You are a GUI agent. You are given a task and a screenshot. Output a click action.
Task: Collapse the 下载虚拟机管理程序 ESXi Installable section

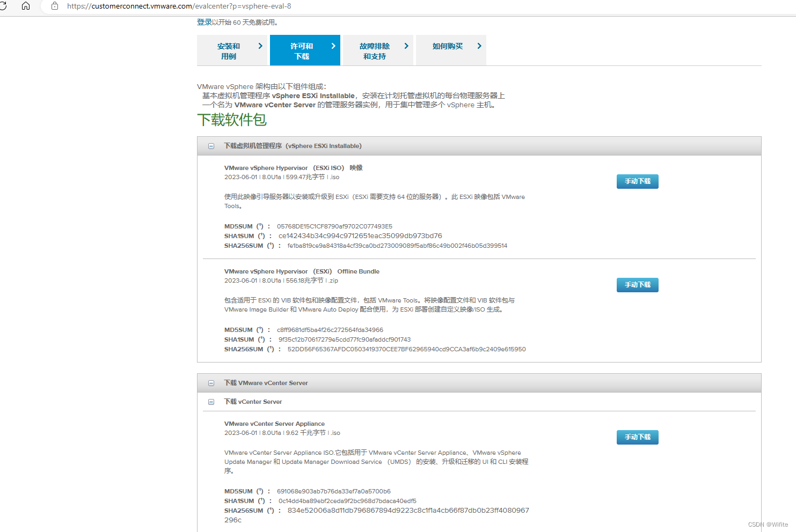(211, 146)
